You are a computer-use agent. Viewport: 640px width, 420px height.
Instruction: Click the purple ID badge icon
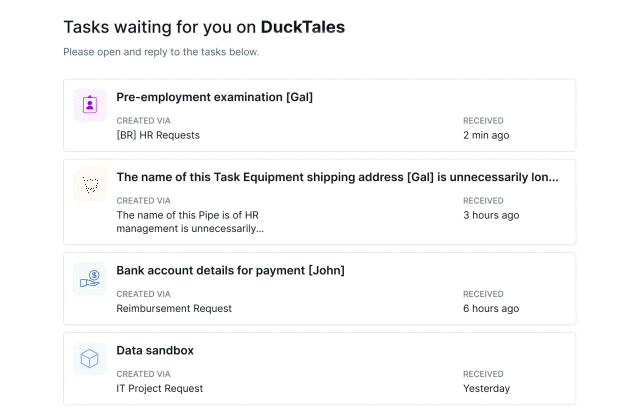pyautogui.click(x=90, y=105)
